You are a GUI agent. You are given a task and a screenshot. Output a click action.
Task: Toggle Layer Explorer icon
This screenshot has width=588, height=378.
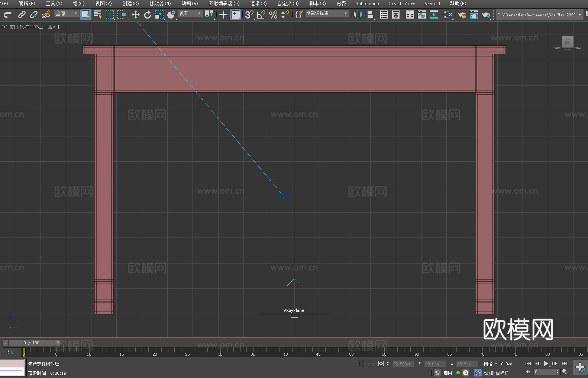point(396,14)
